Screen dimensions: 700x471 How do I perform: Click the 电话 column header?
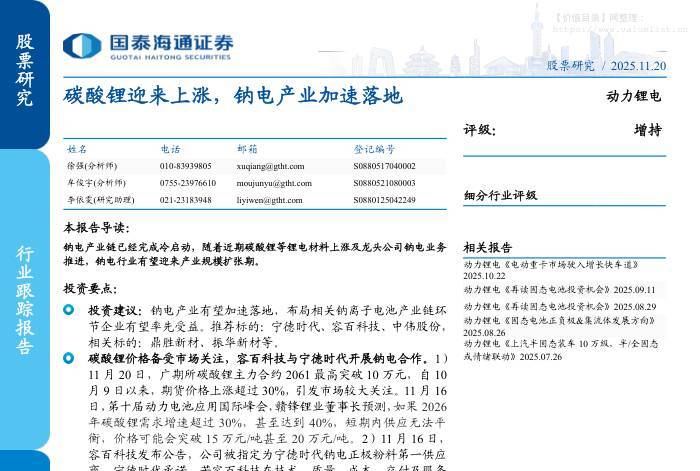click(x=170, y=149)
